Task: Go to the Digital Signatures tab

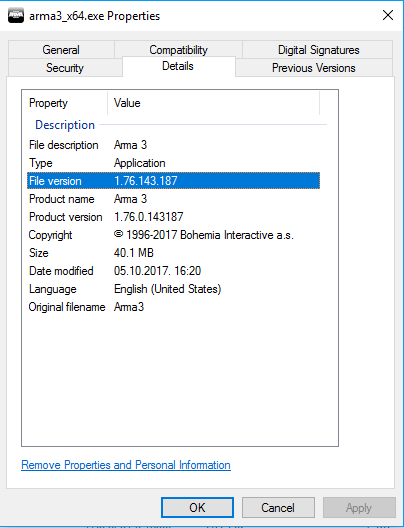Action: point(318,50)
